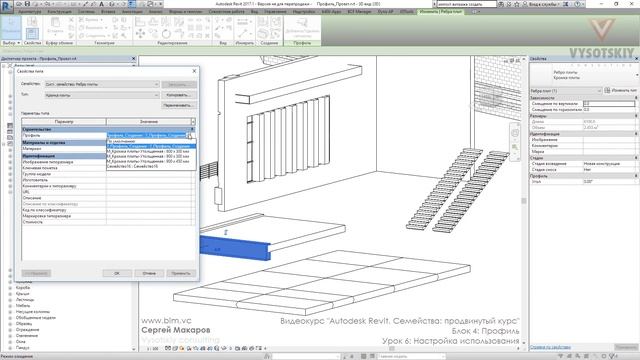Click the 3D view vertical scrollbar
Screen dimensions: 640x360
524,201
